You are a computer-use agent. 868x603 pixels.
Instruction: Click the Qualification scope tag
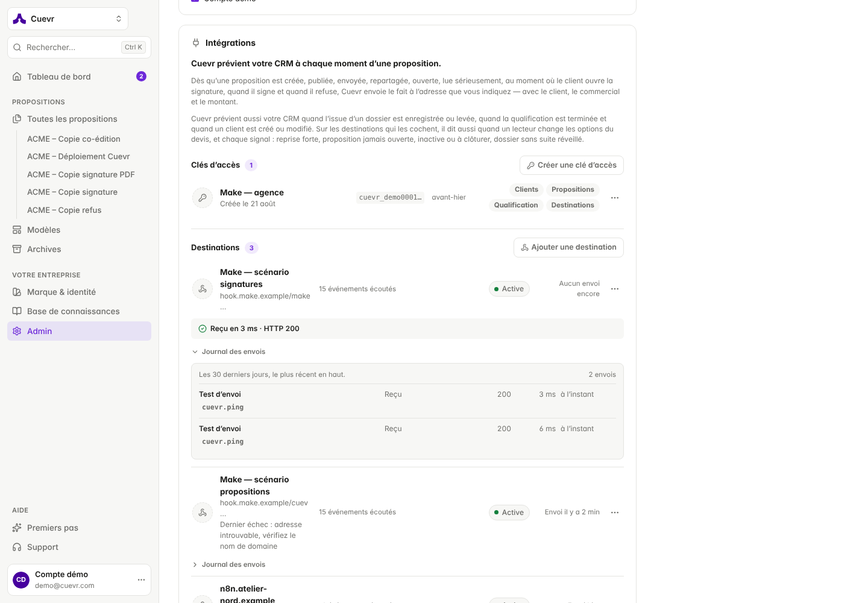click(x=516, y=205)
